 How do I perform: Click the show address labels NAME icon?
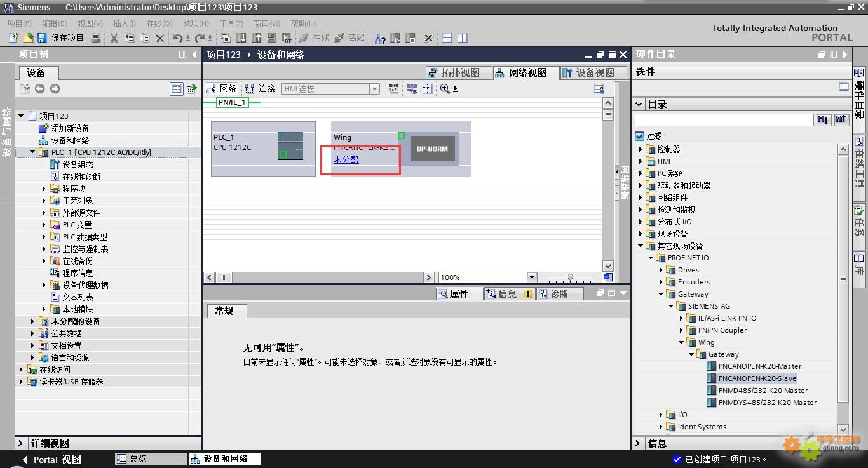pos(394,89)
